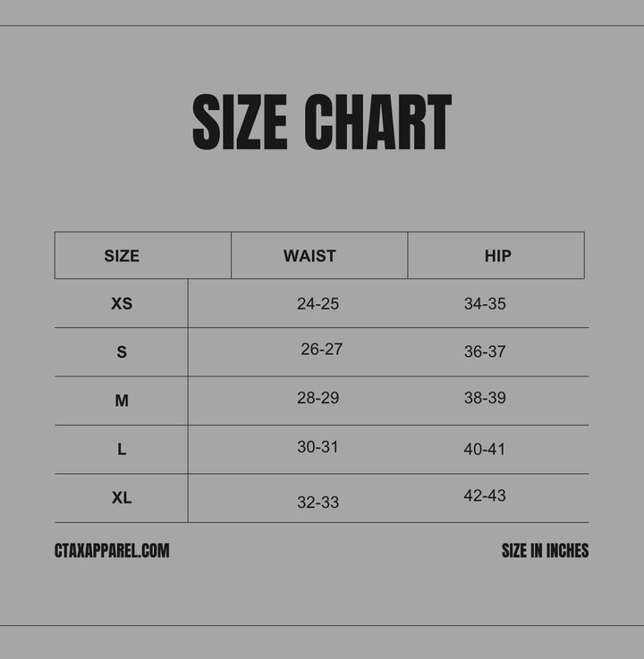644x659 pixels.
Task: Pick the 40-41 hip measurement
Action: (x=484, y=450)
